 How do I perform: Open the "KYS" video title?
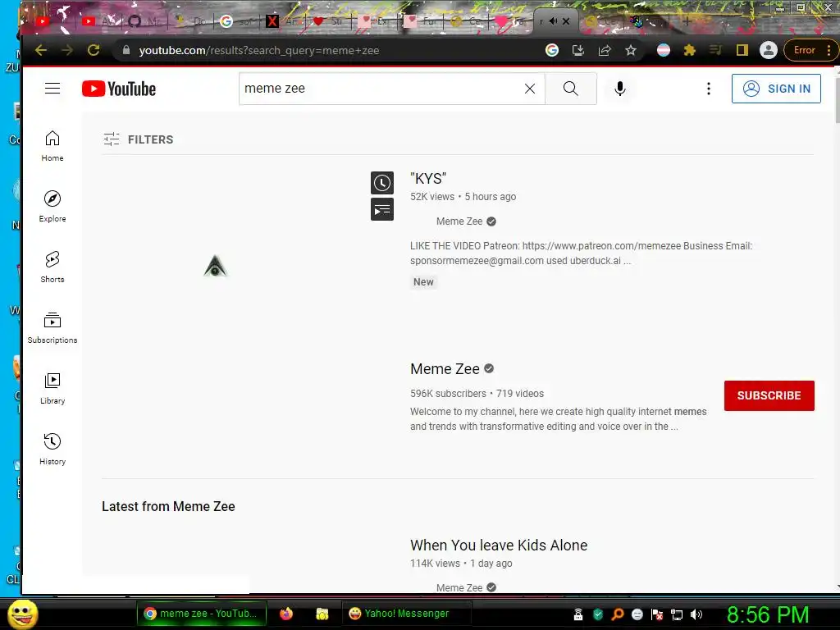pyautogui.click(x=428, y=178)
